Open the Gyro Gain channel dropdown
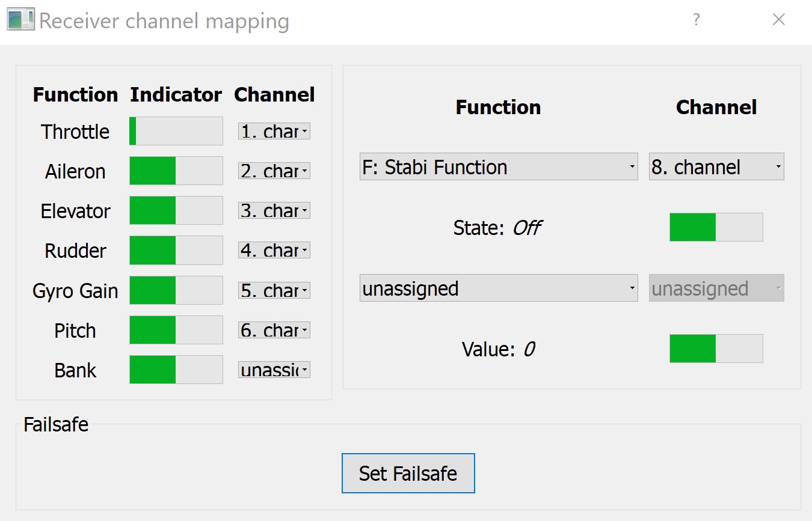This screenshot has width=812, height=521. point(274,291)
